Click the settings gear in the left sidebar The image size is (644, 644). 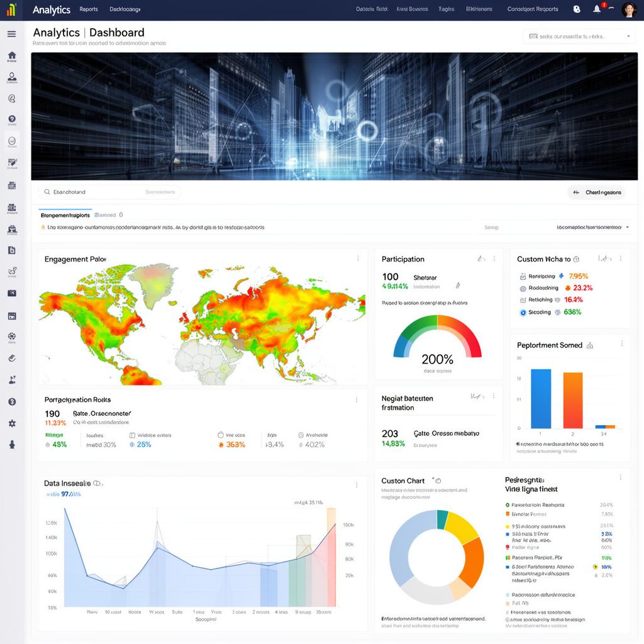(11, 423)
